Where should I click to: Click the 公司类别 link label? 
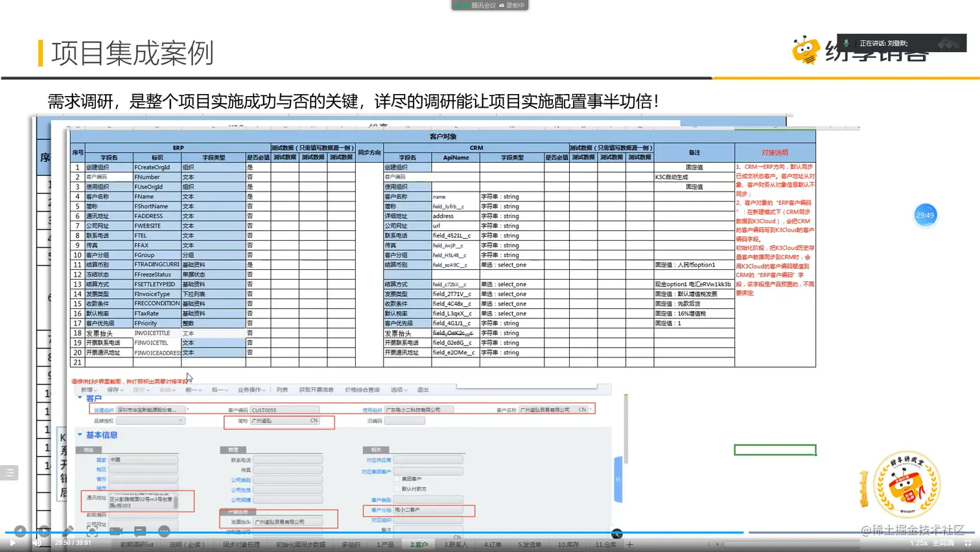[x=240, y=480]
